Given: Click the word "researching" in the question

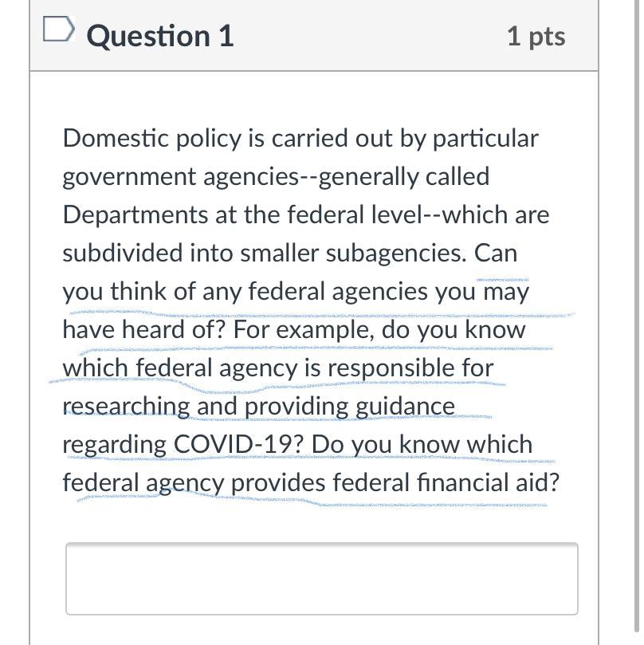Looking at the screenshot, I should 125,407.
